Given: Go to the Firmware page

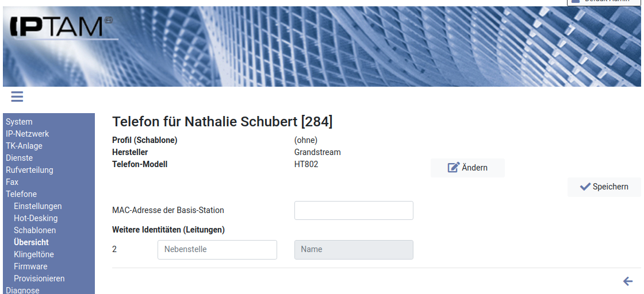Looking at the screenshot, I should [30, 266].
